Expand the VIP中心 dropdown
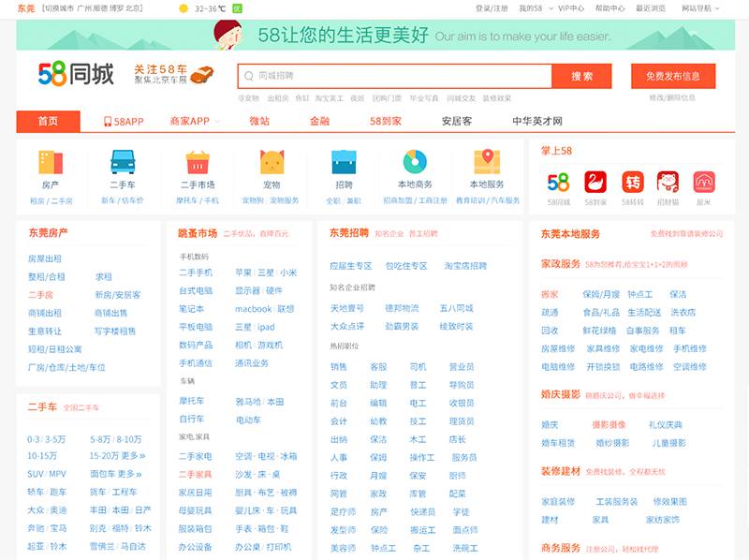 coord(572,8)
